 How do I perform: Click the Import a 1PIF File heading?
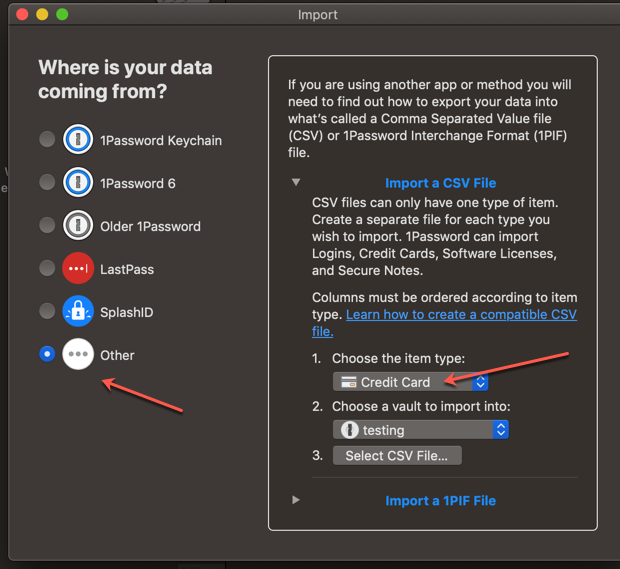(440, 501)
